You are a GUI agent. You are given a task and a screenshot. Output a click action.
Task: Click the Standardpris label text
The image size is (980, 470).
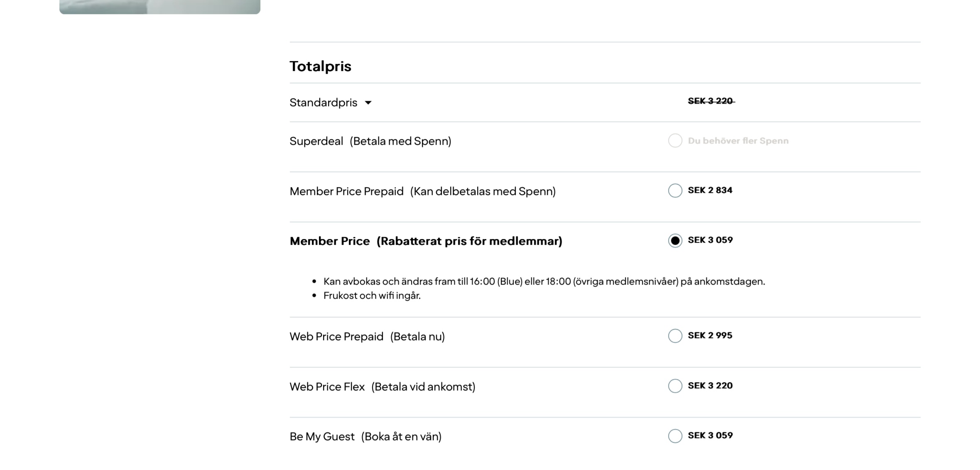pyautogui.click(x=323, y=102)
